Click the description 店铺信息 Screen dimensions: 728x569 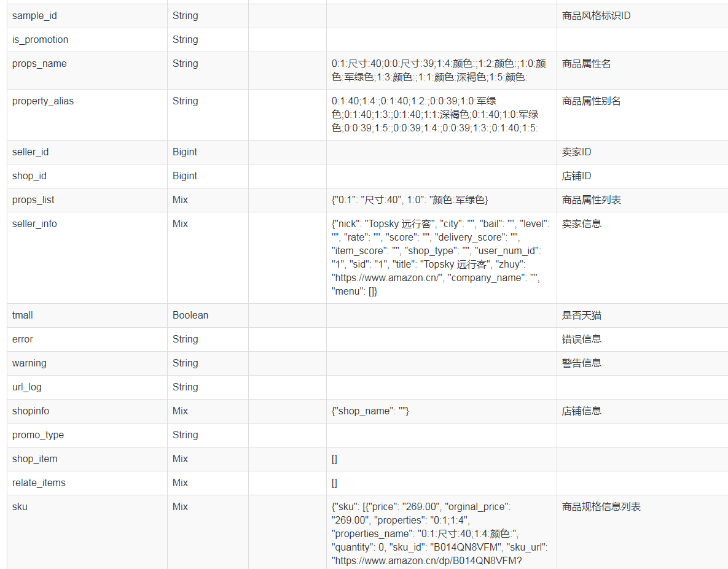click(x=581, y=411)
